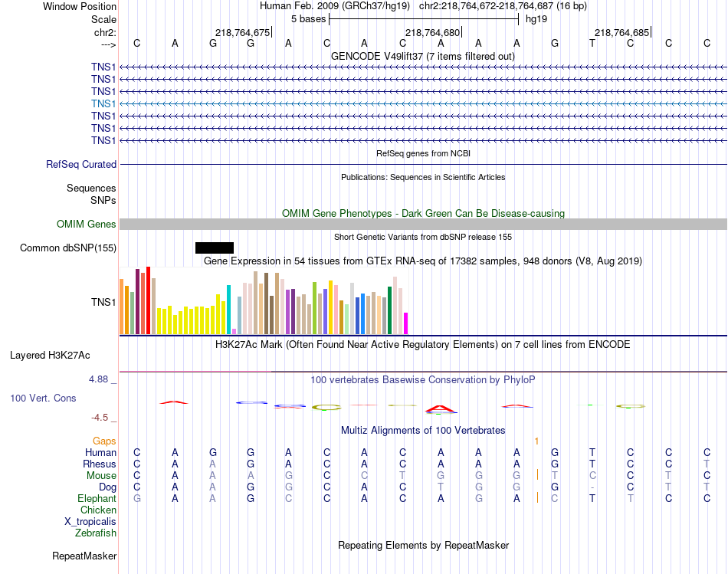The width and height of the screenshot is (728, 574).
Task: Select the Scale label in base position track
Action: pyautogui.click(x=103, y=19)
